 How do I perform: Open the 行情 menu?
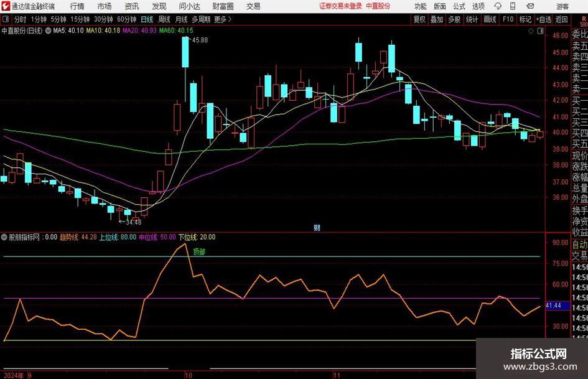pyautogui.click(x=77, y=6)
